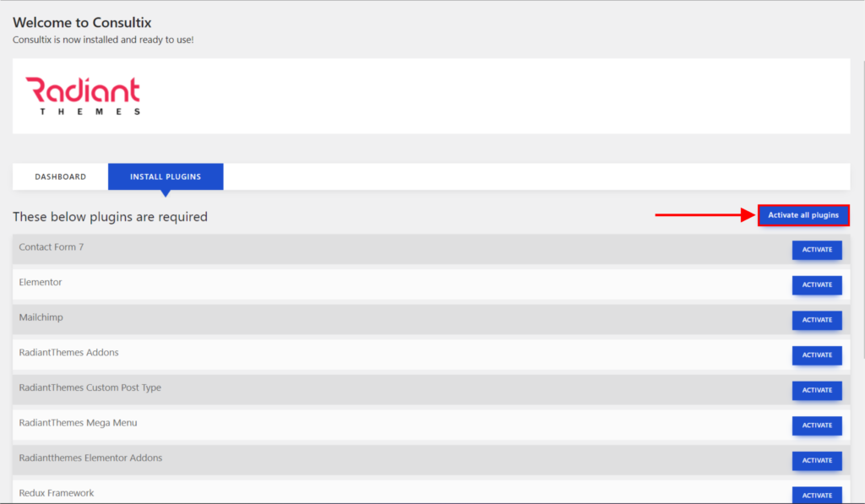
Task: Activate the Mailchimp plugin
Action: [x=816, y=320]
